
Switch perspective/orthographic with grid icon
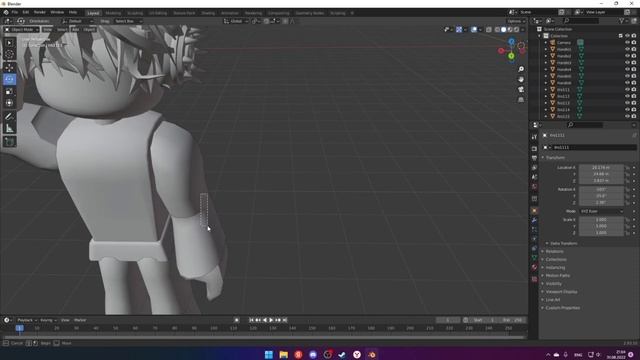tap(521, 100)
